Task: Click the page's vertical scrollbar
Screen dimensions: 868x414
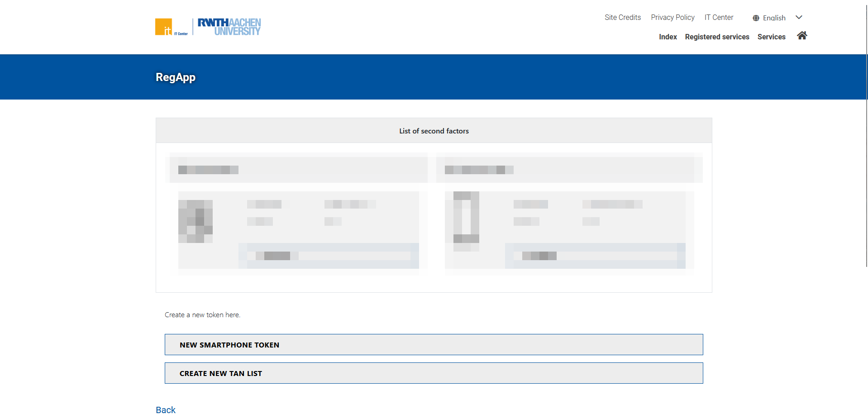Action: point(866,136)
